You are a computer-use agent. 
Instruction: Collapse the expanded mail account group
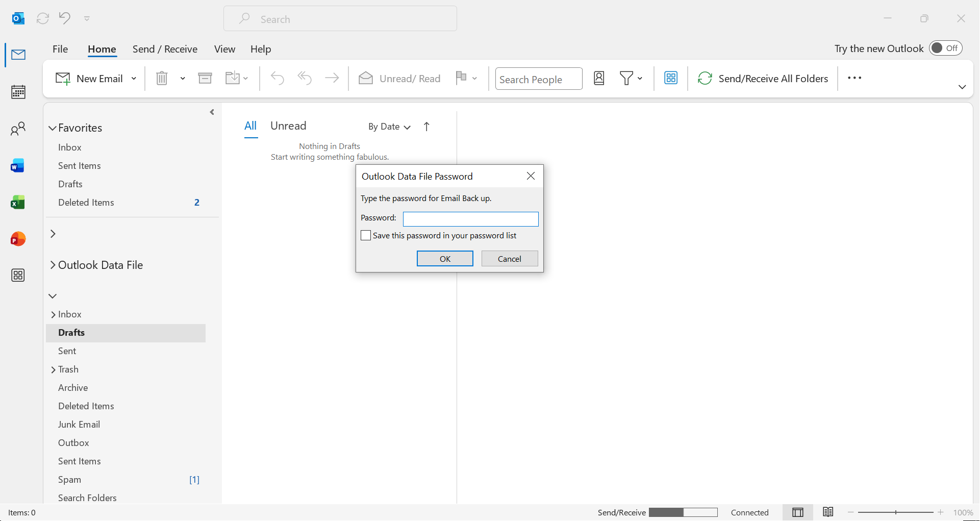pyautogui.click(x=53, y=296)
